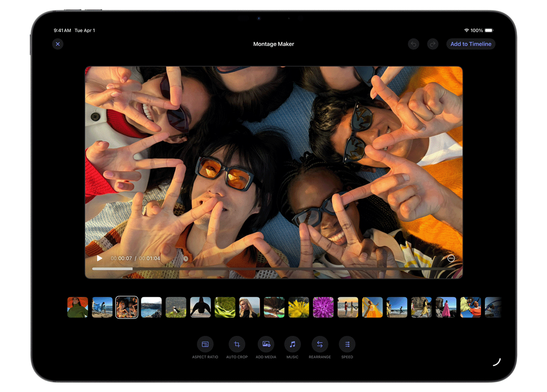
Task: Redo the last montage edit
Action: click(x=433, y=44)
